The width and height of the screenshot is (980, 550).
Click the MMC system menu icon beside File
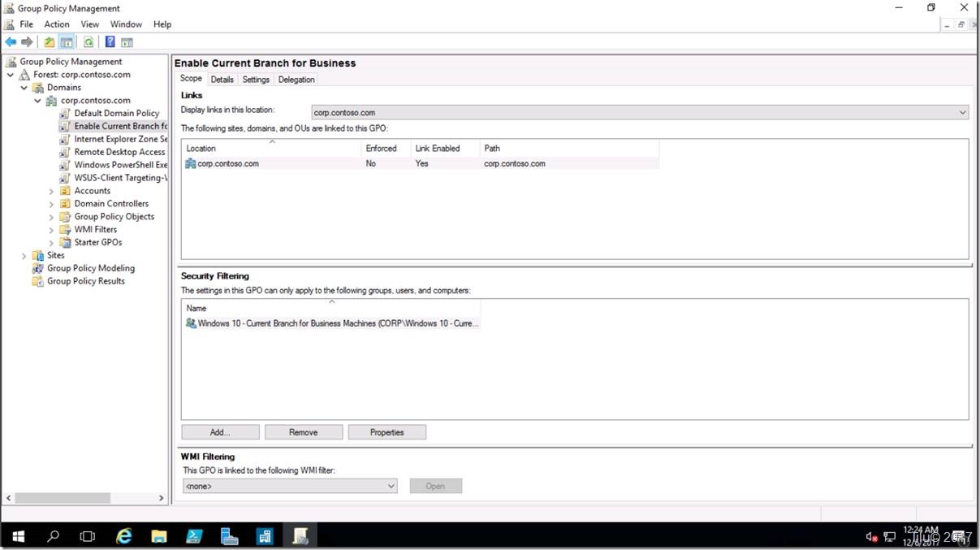pyautogui.click(x=9, y=24)
